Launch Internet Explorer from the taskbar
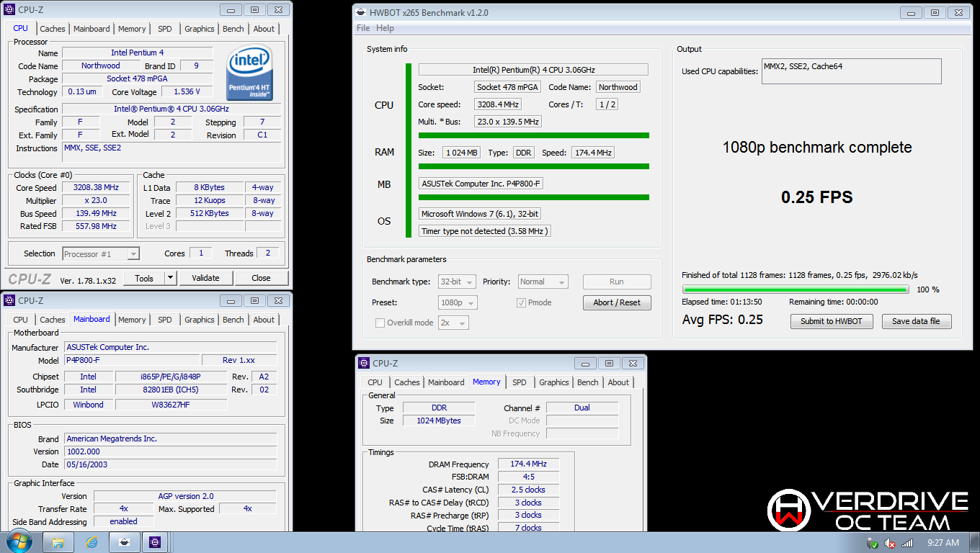This screenshot has height=553, width=980. pyautogui.click(x=92, y=542)
